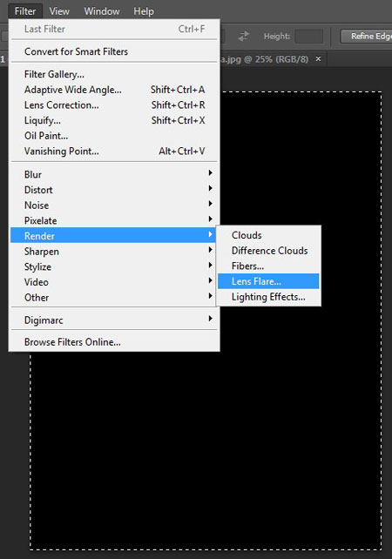Open Lighting Effects filter
Image resolution: width=392 pixels, height=559 pixels.
click(268, 297)
